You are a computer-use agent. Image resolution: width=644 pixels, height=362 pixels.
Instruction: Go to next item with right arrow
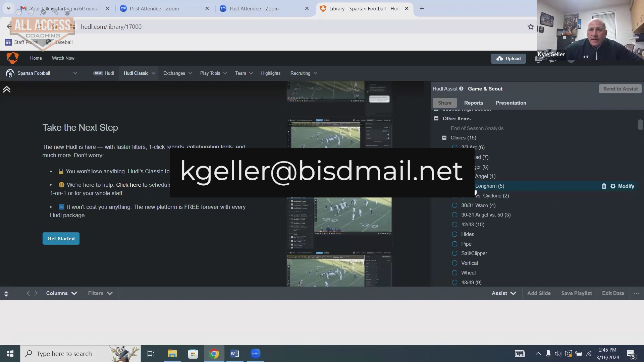tap(36, 293)
